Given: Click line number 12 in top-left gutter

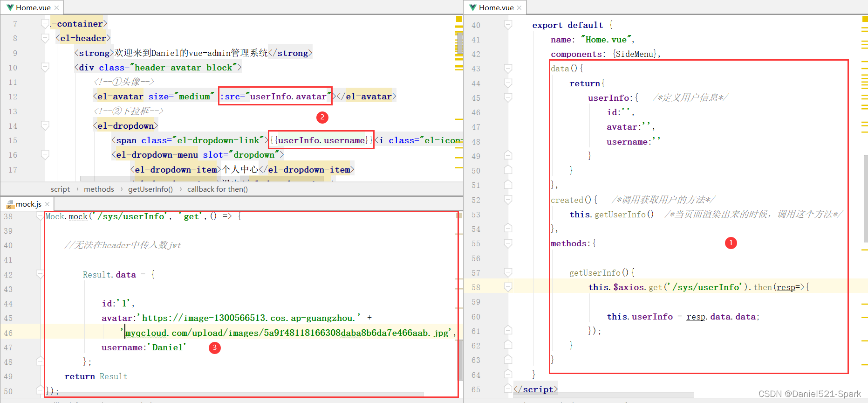Looking at the screenshot, I should tap(13, 97).
